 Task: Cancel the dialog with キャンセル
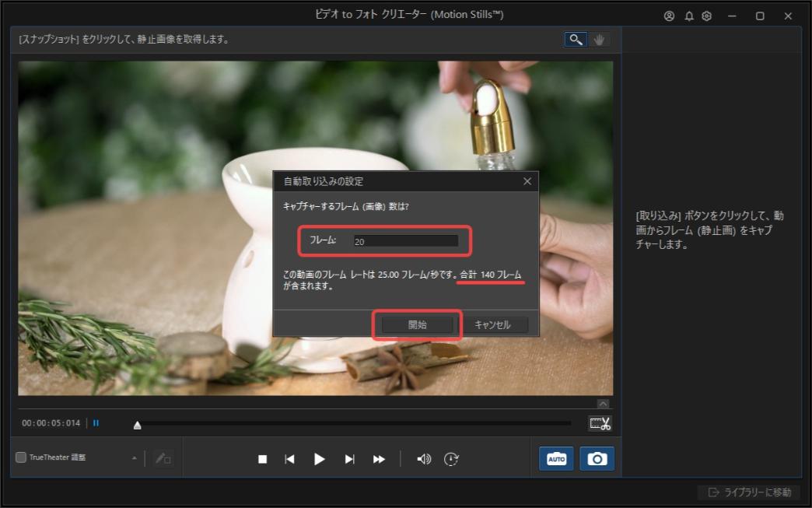[496, 324]
